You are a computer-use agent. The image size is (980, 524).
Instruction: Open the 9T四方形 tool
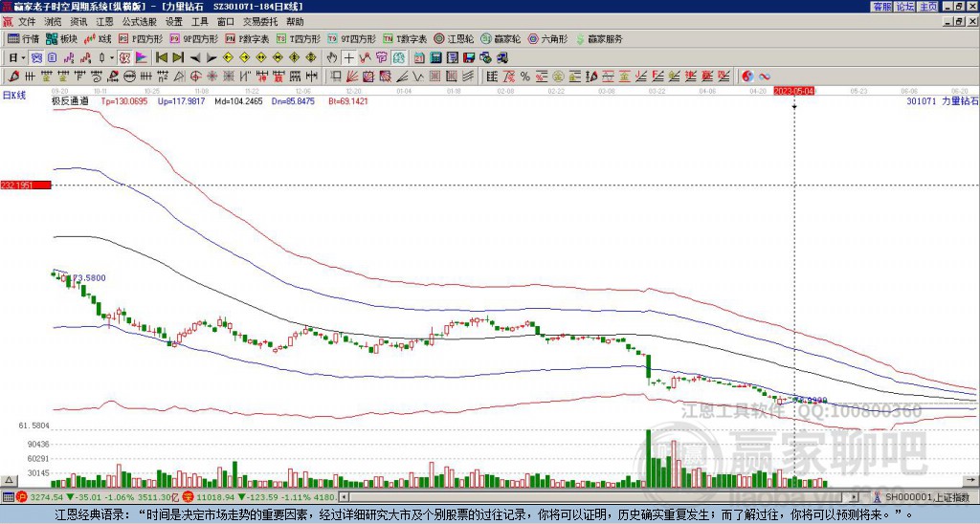pyautogui.click(x=351, y=38)
